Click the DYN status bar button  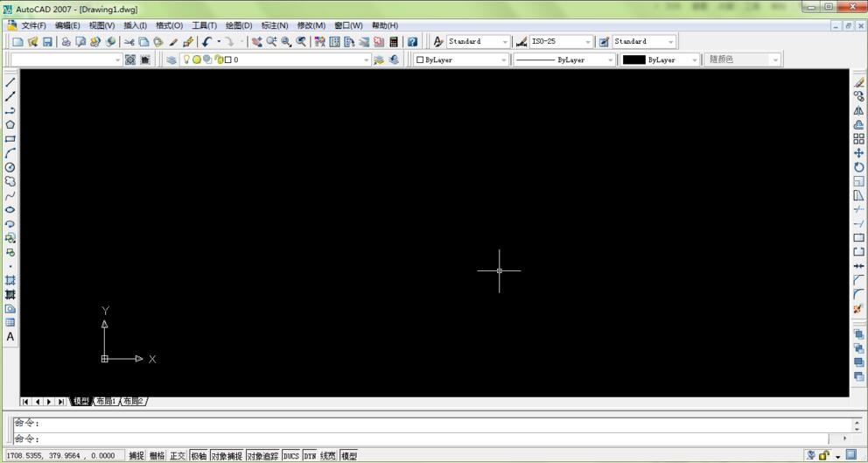[310, 456]
